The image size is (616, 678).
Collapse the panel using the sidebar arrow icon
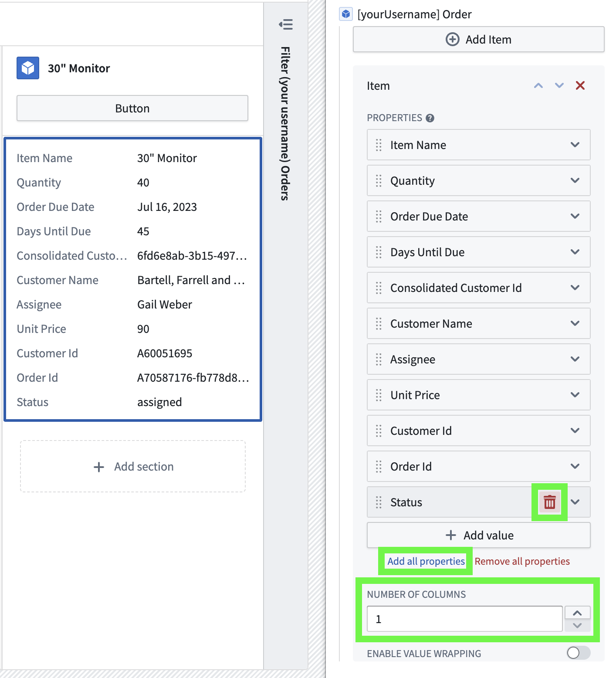pos(286,25)
